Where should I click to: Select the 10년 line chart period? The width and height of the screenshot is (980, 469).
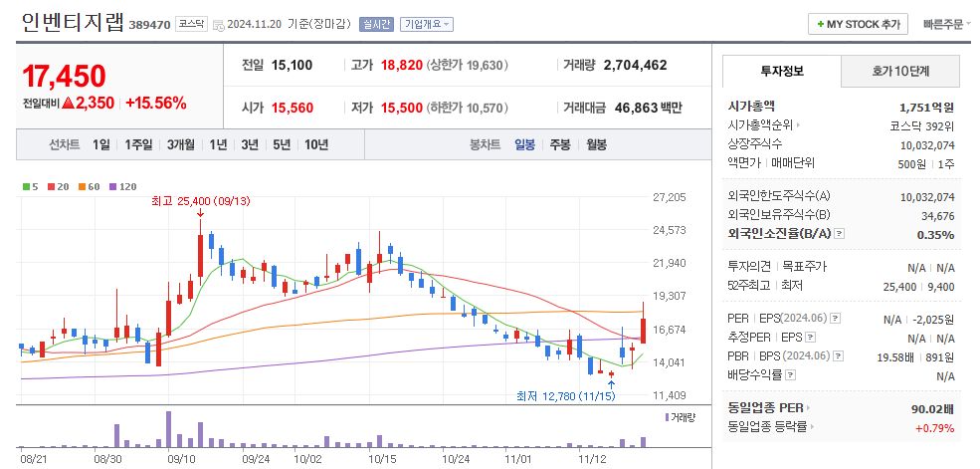coord(316,145)
